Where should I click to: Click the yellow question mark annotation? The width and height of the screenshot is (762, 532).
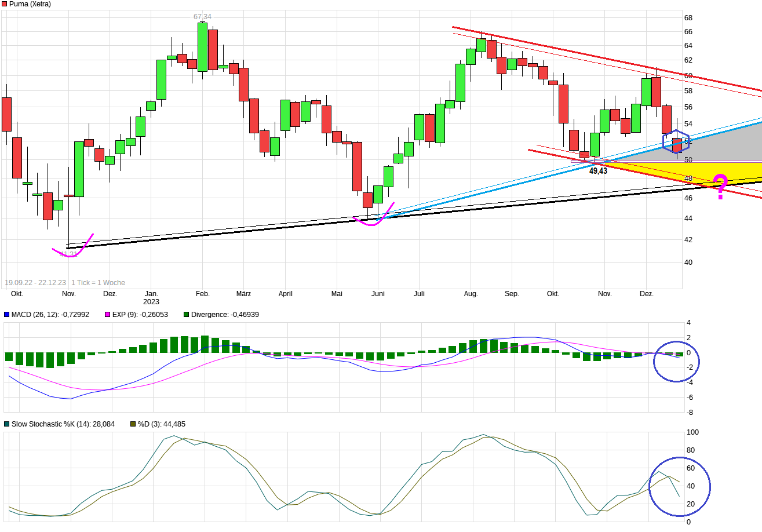720,185
